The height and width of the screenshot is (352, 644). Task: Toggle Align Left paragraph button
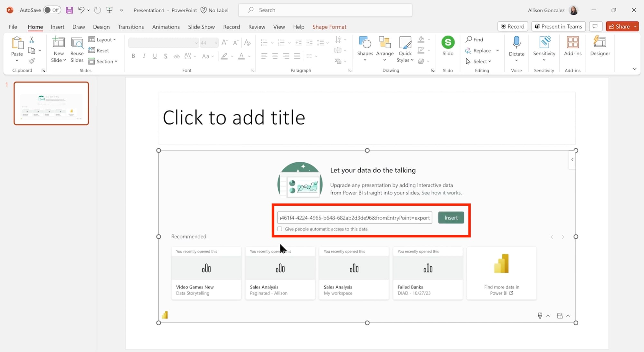point(264,56)
